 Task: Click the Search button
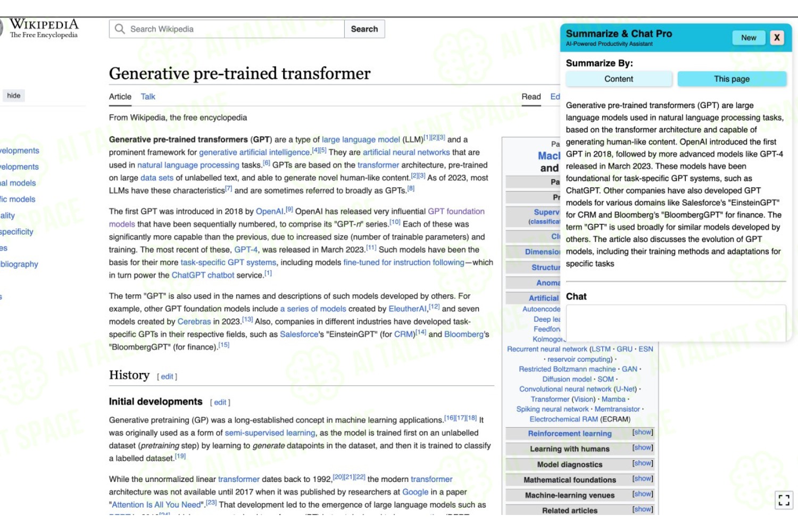(x=364, y=29)
